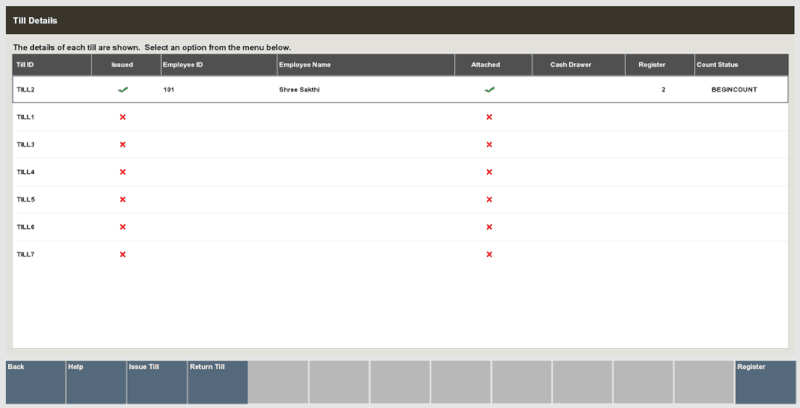
Task: Click the Count Status column header
Action: (741, 65)
